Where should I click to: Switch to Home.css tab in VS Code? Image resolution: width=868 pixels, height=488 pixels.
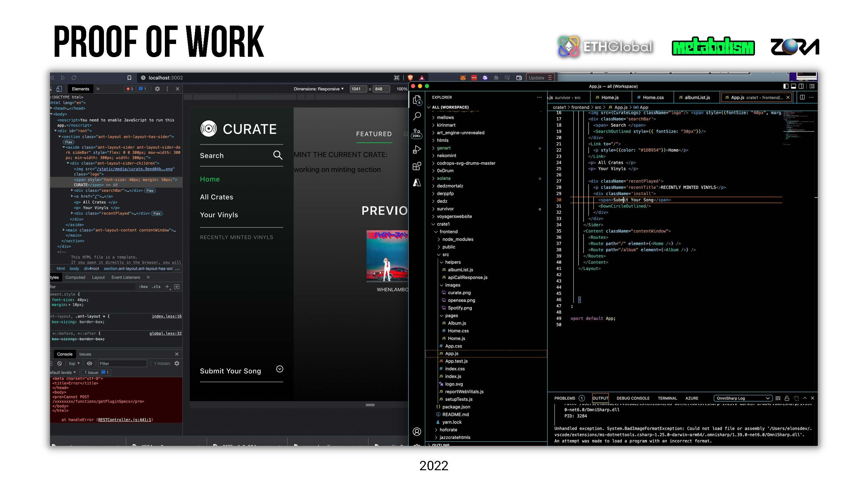(x=652, y=97)
